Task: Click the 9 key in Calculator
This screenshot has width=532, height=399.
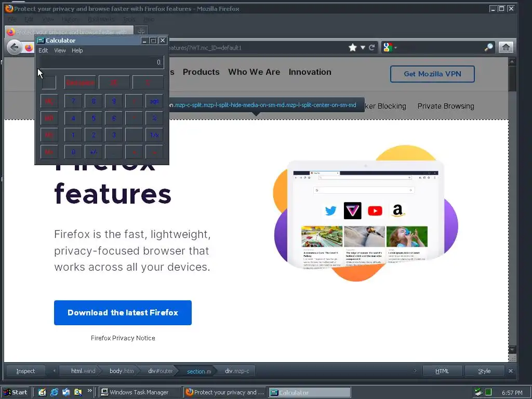Action: (x=114, y=101)
